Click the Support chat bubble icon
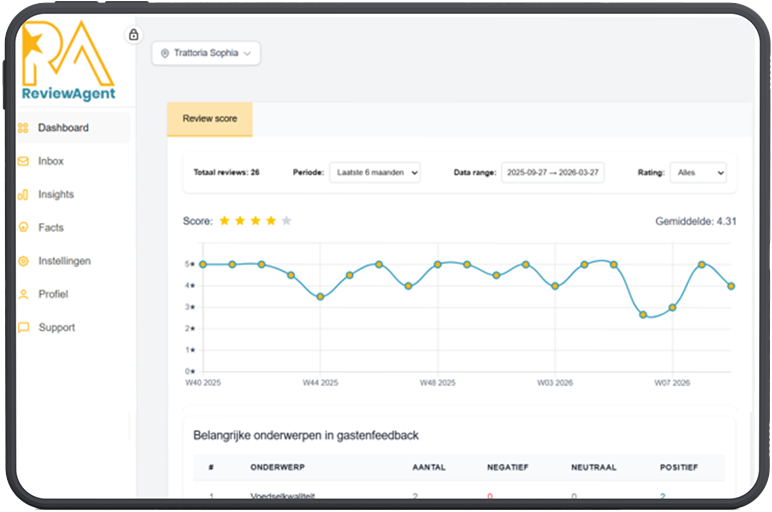 23,327
